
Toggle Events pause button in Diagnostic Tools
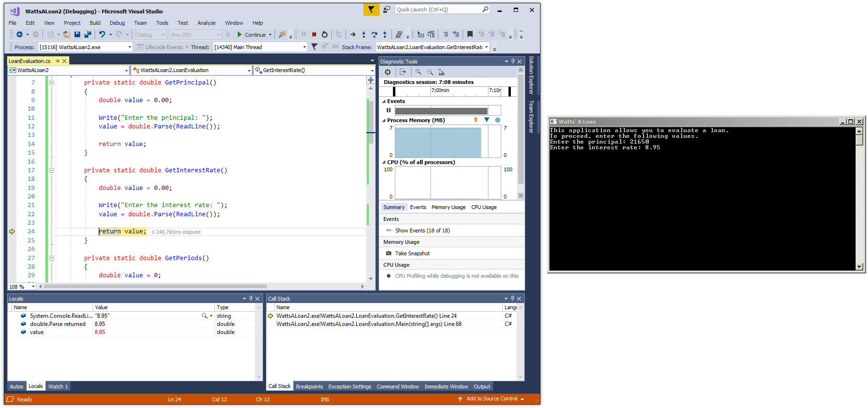point(389,110)
